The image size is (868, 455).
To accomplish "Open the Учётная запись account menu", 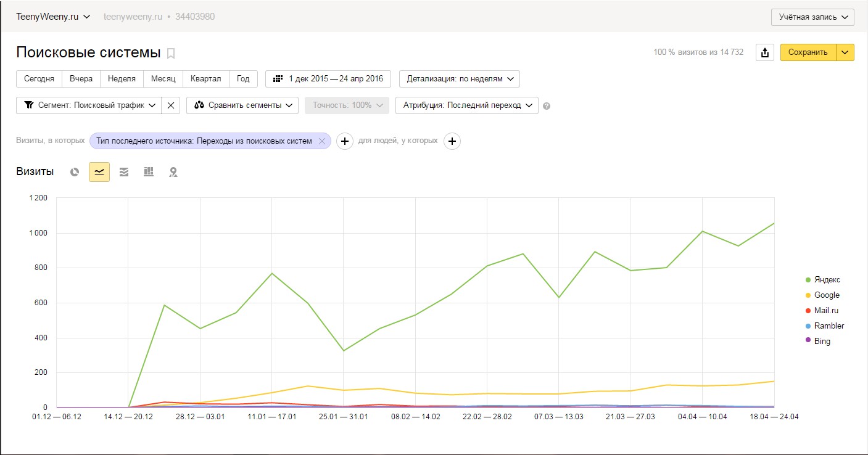I will click(812, 17).
